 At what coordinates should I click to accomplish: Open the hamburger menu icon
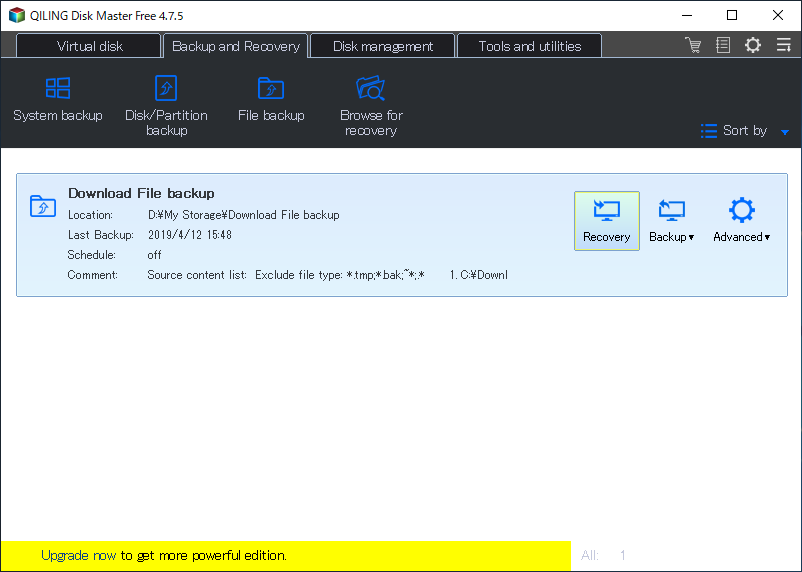pyautogui.click(x=783, y=45)
